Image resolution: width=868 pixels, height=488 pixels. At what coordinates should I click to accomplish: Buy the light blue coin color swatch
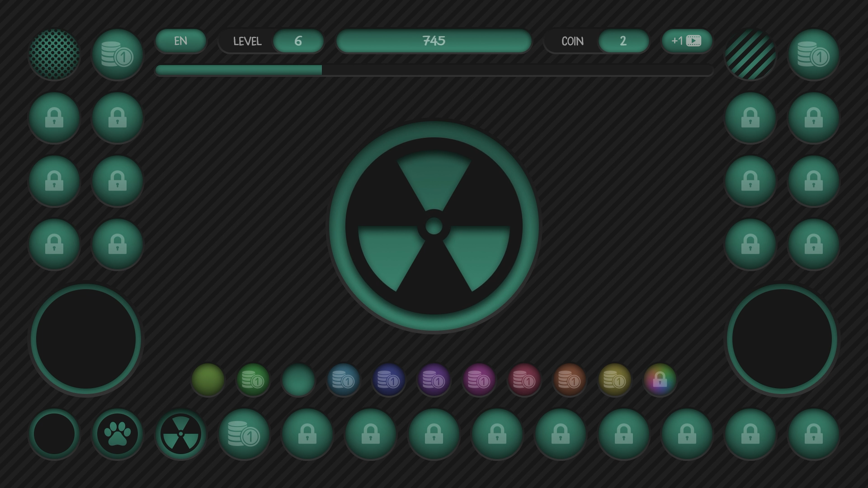[x=344, y=380]
